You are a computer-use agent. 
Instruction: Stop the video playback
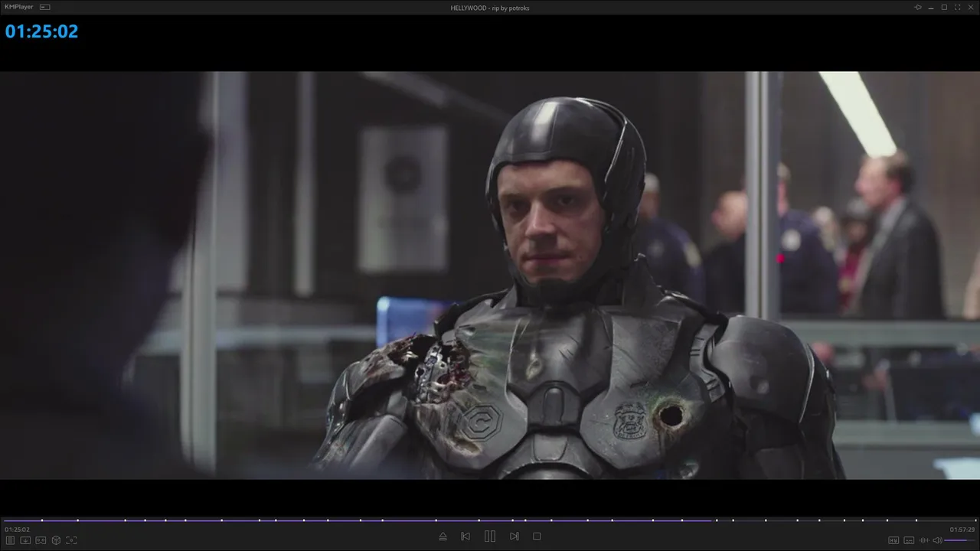click(537, 536)
